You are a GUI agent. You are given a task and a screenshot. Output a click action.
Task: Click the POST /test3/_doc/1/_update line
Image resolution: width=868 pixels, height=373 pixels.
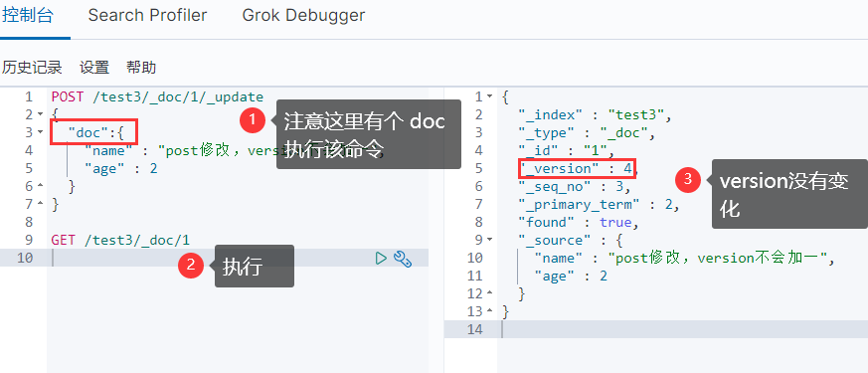tap(158, 96)
